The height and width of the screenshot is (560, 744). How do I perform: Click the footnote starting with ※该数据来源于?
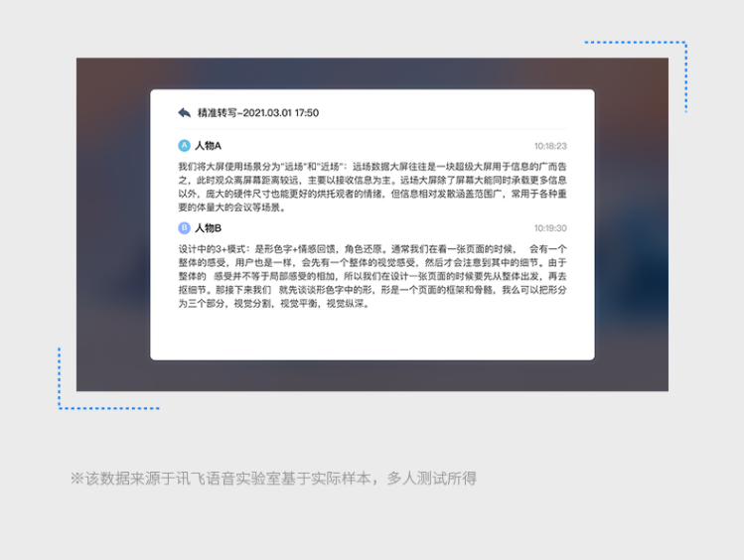click(x=273, y=479)
